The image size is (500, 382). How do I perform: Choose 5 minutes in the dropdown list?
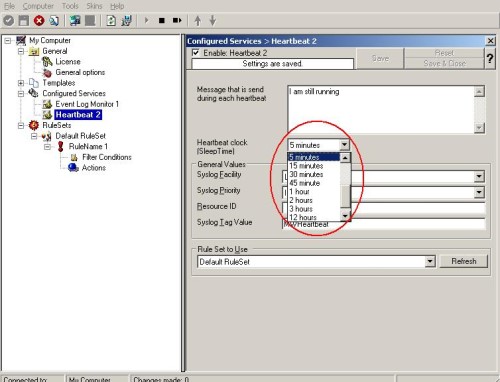[314, 157]
